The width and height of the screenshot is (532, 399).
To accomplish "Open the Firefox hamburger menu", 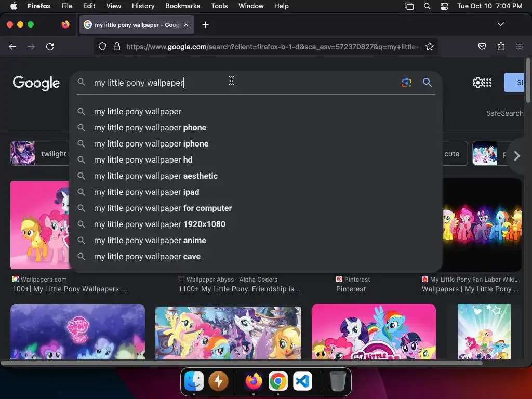I will tap(520, 46).
